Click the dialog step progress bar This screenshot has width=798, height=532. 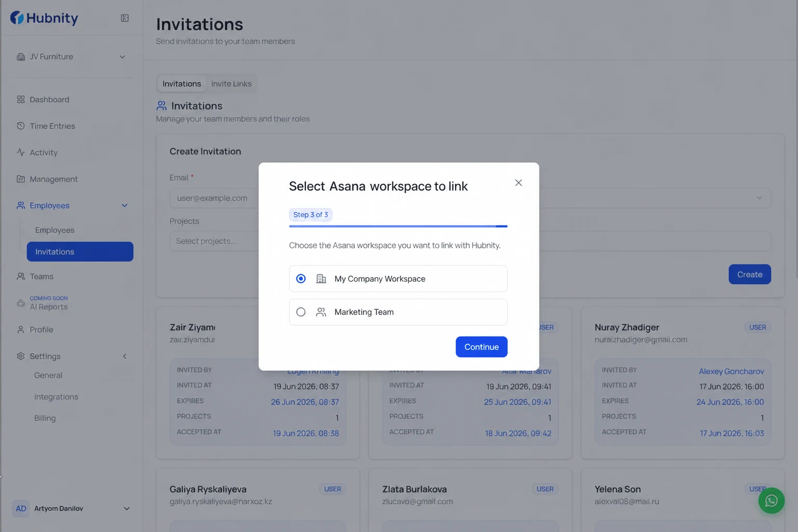(x=398, y=227)
